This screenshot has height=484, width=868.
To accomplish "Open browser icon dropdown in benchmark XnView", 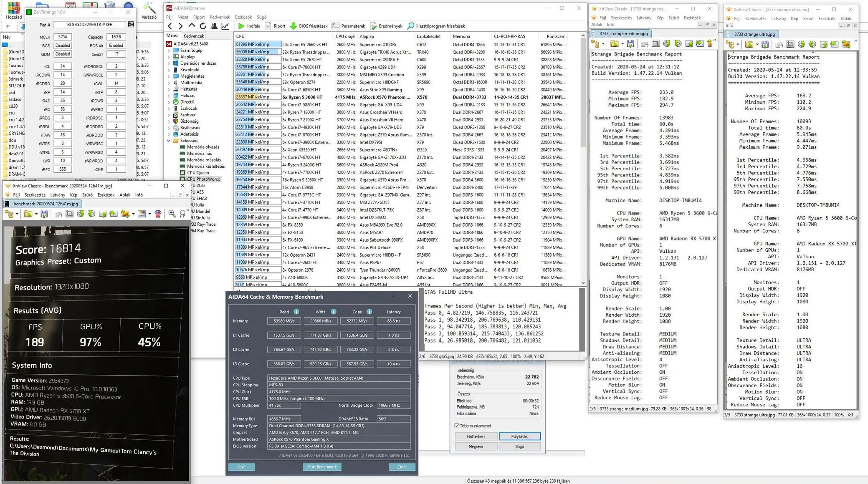I will tap(17, 214).
